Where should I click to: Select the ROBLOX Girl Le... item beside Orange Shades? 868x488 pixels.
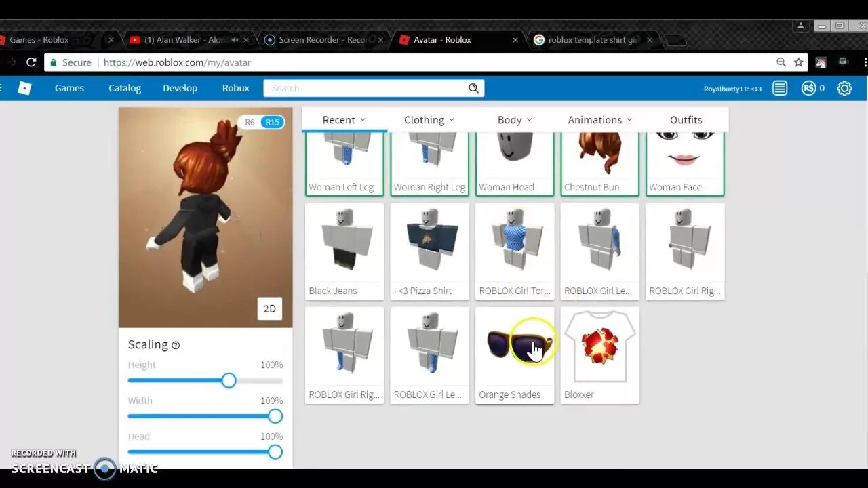click(430, 355)
